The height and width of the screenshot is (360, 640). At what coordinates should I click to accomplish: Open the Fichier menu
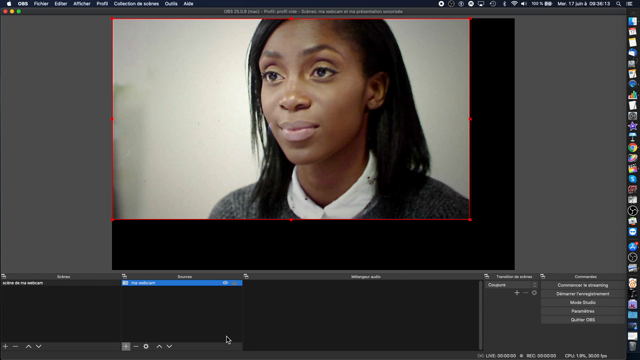point(41,4)
